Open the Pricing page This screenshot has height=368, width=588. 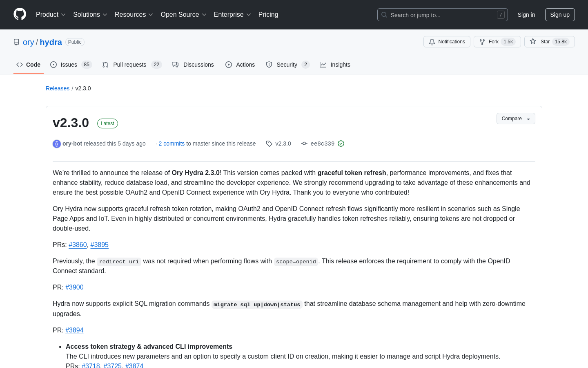point(268,15)
